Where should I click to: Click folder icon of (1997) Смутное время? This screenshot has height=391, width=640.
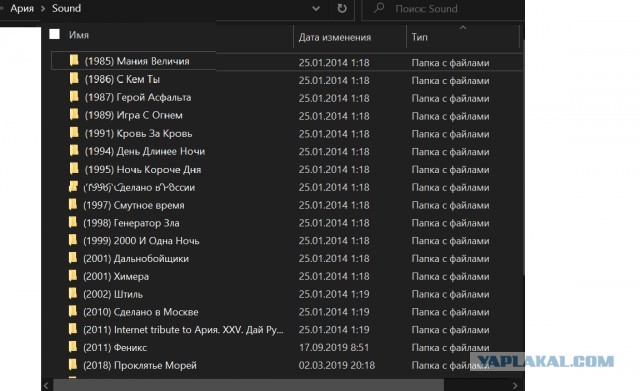pos(73,204)
